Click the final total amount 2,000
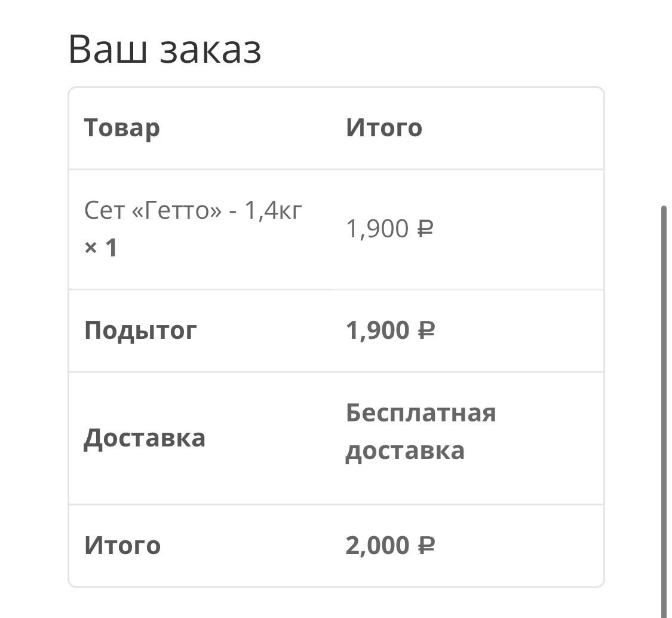672x618 pixels. coord(377,546)
